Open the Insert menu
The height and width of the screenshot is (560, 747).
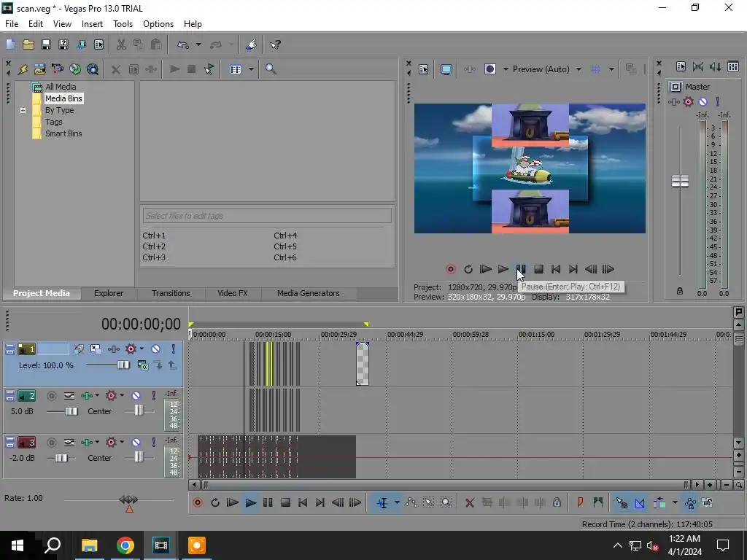92,24
